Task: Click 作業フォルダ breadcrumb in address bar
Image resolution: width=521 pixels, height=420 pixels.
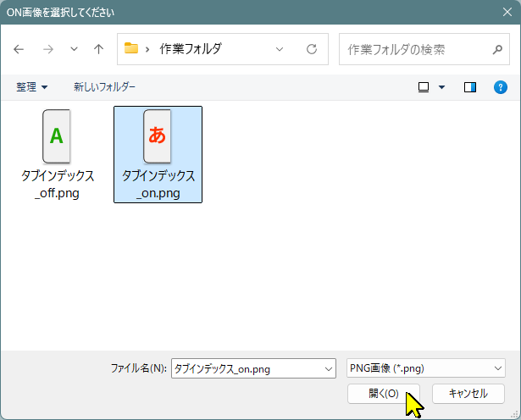Action: coord(191,49)
